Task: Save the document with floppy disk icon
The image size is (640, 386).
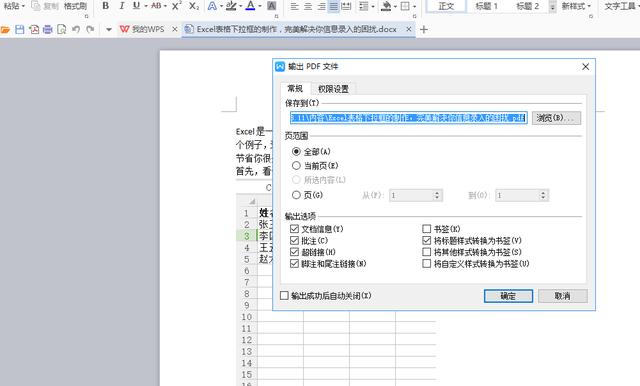Action: (x=20, y=29)
